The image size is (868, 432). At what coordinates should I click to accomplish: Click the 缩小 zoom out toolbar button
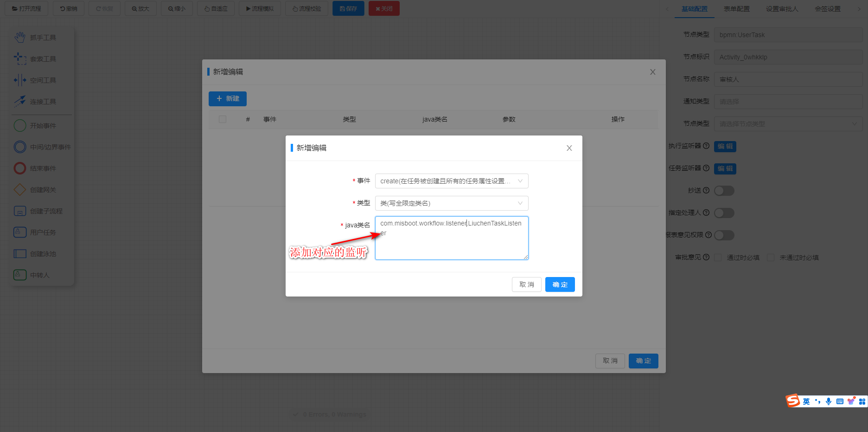coord(177,9)
